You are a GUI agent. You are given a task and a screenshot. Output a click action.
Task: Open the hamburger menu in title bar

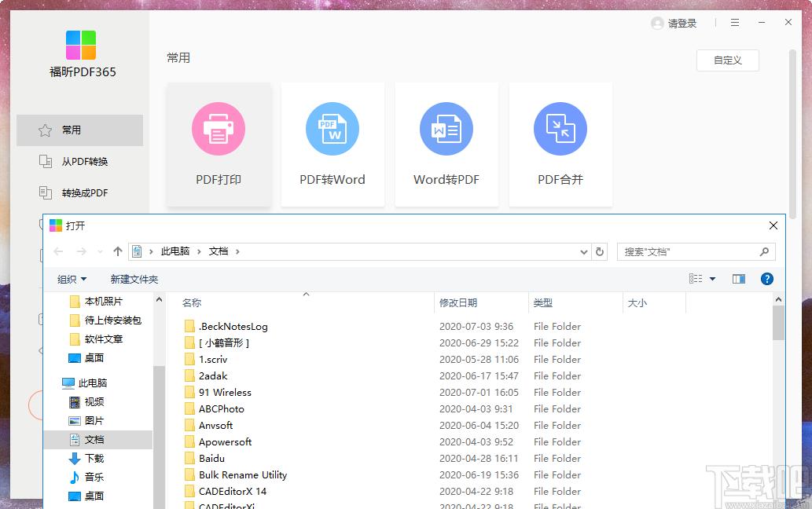click(735, 23)
